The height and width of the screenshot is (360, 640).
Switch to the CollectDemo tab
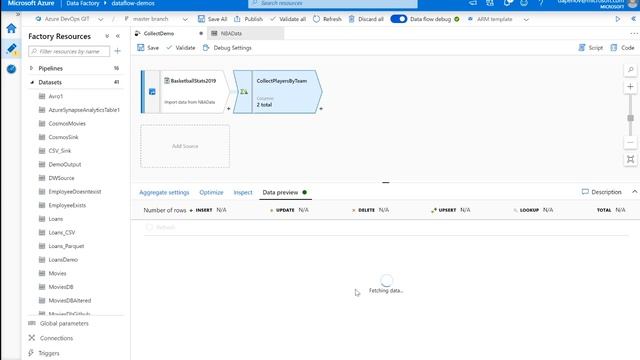(x=158, y=33)
